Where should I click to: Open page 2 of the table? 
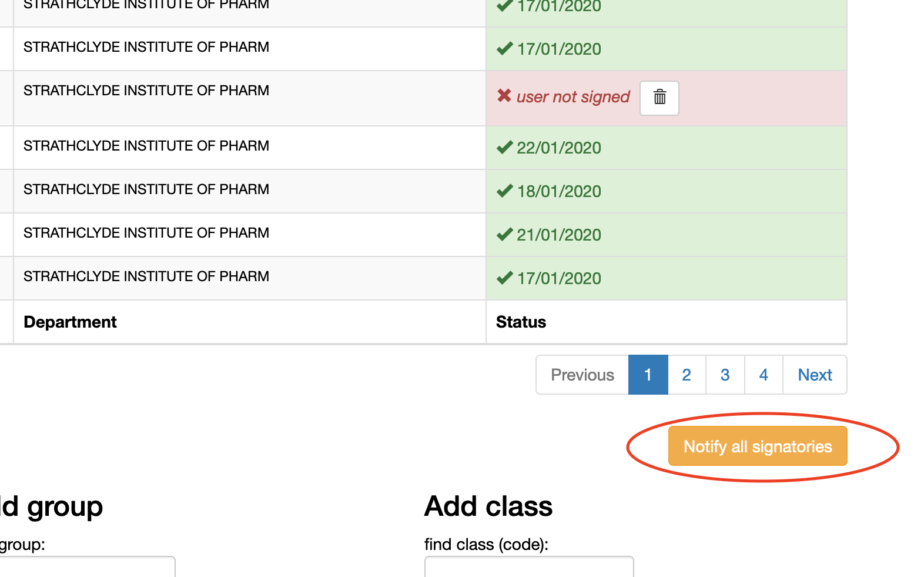(x=687, y=375)
